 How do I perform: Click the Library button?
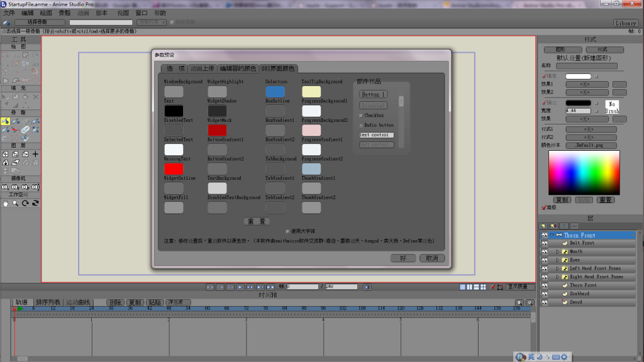pos(626,23)
